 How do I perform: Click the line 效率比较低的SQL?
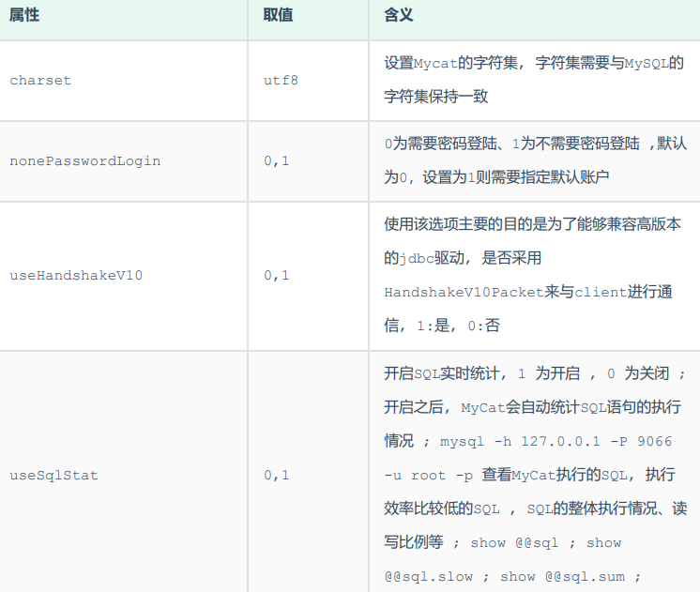[535, 509]
